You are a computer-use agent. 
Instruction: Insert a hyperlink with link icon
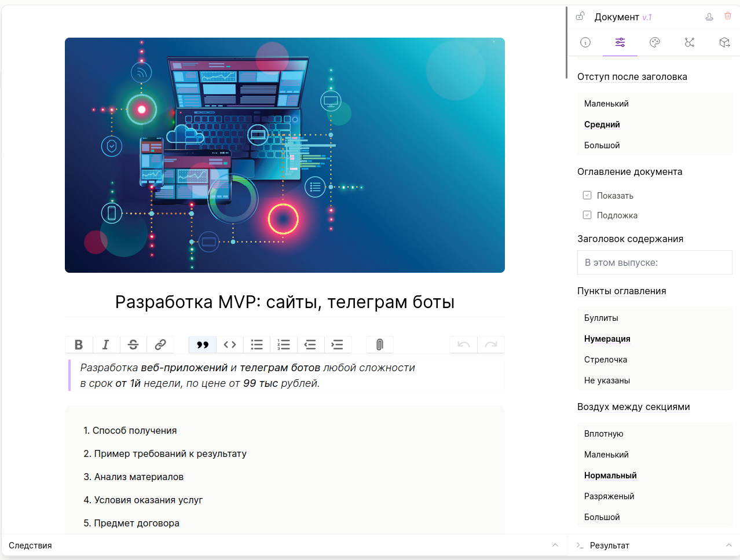pos(160,345)
